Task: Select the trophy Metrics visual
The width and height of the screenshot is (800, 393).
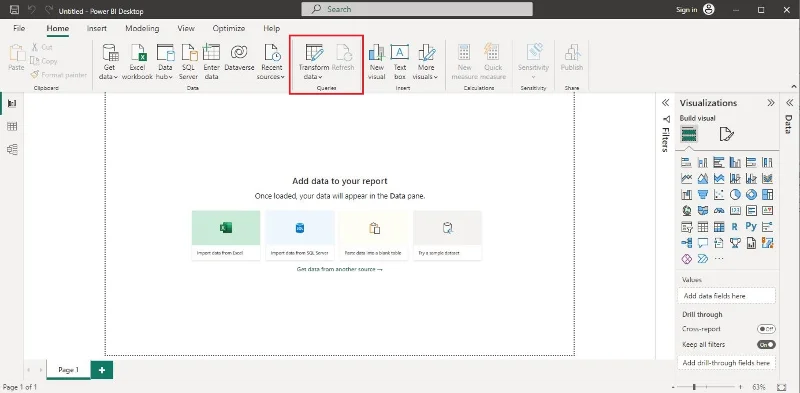Action: (735, 242)
